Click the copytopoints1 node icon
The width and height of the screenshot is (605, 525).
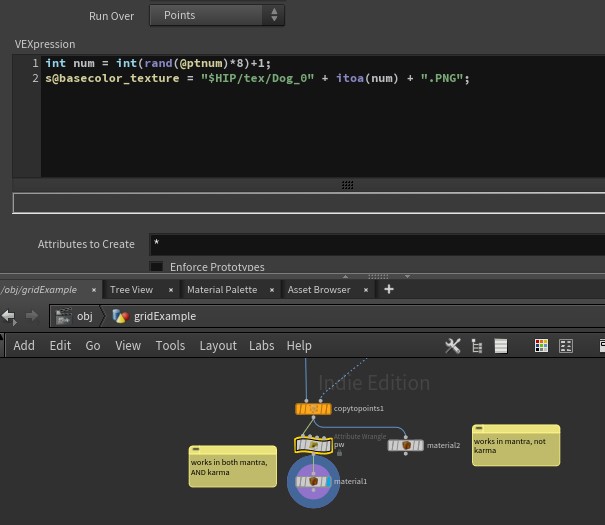pos(313,408)
